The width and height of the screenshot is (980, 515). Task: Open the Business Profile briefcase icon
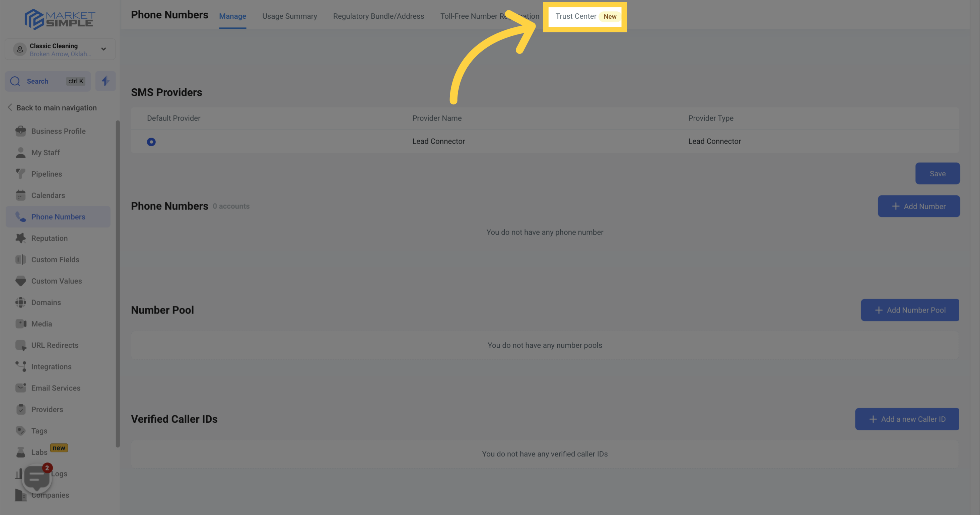coord(20,131)
